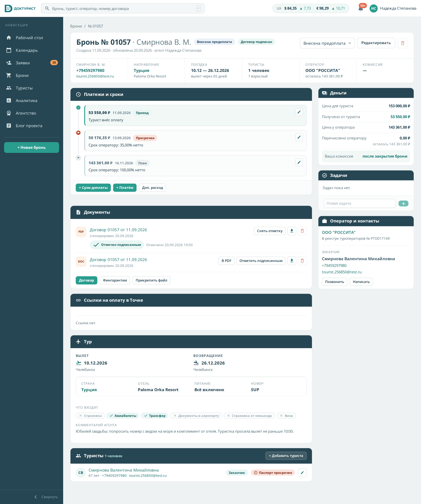Viewport: 421px width, 504px height.
Task: Click the trash icon next to Редактировать
Action: click(x=403, y=43)
